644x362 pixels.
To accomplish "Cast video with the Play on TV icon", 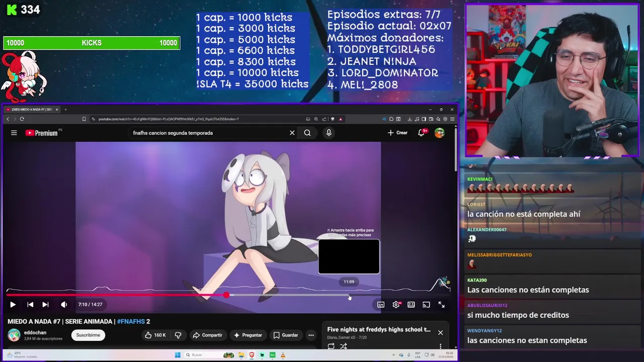I will click(x=426, y=304).
